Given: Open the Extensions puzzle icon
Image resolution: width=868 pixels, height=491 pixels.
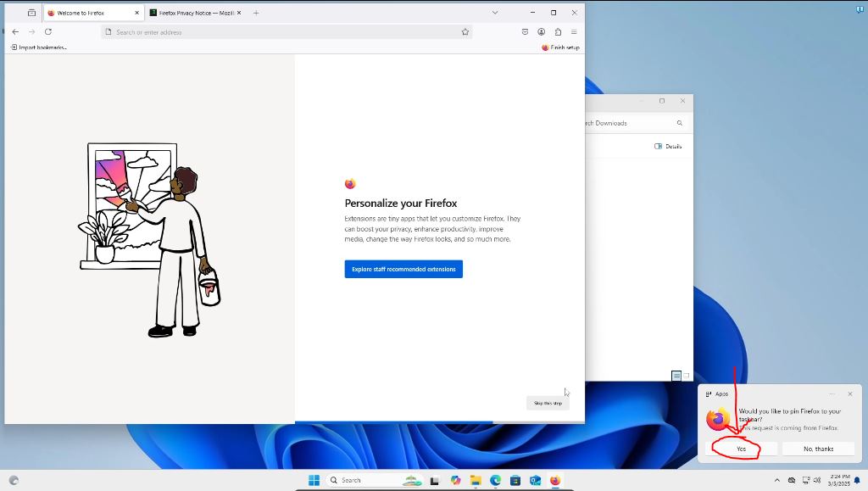Looking at the screenshot, I should (558, 32).
